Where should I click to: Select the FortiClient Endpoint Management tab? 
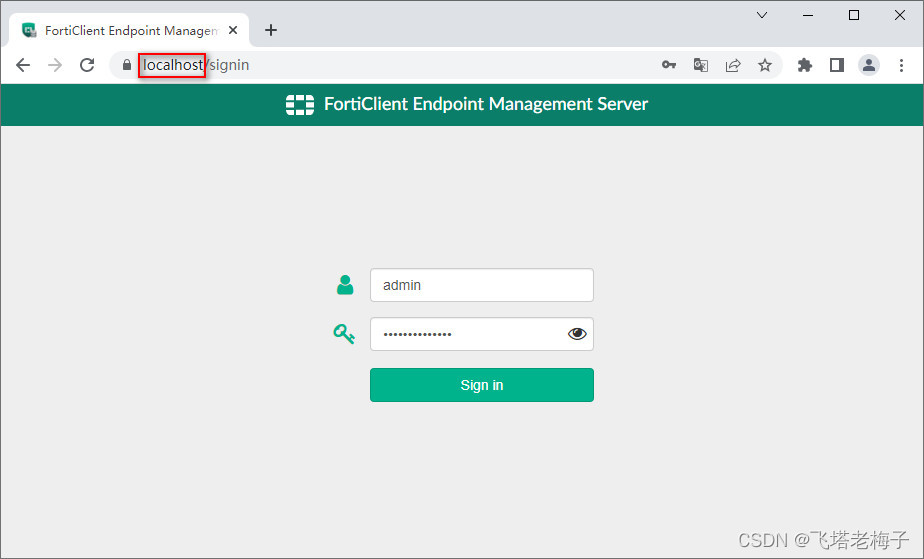point(129,30)
